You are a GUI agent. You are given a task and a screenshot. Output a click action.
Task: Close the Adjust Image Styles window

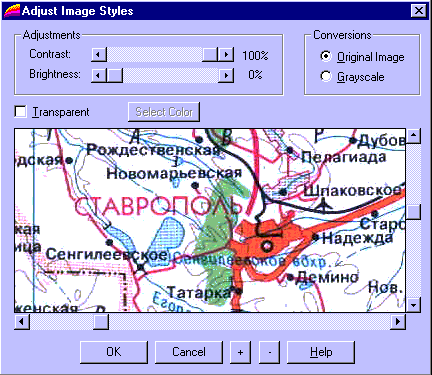pos(419,11)
